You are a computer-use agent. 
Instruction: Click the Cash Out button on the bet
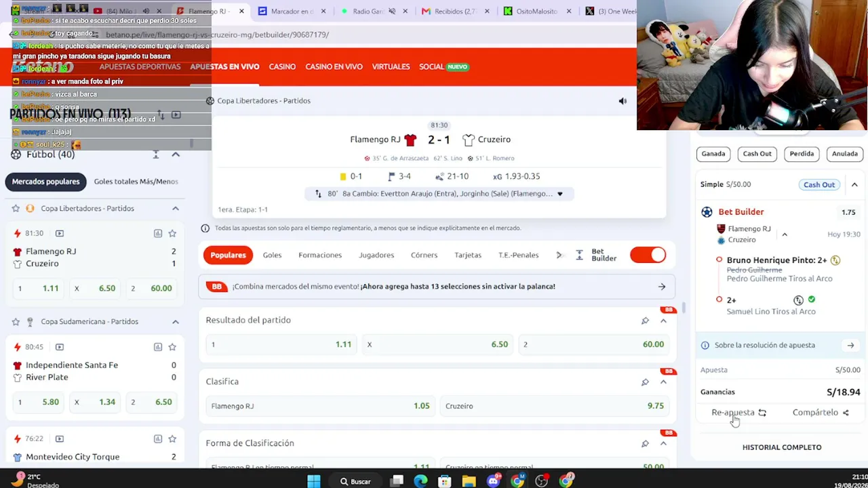[819, 184]
